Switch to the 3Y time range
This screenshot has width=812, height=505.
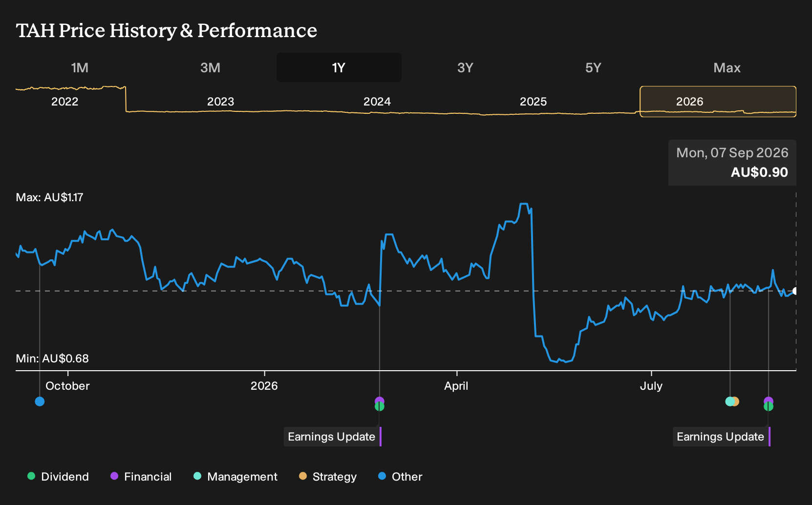(x=465, y=67)
